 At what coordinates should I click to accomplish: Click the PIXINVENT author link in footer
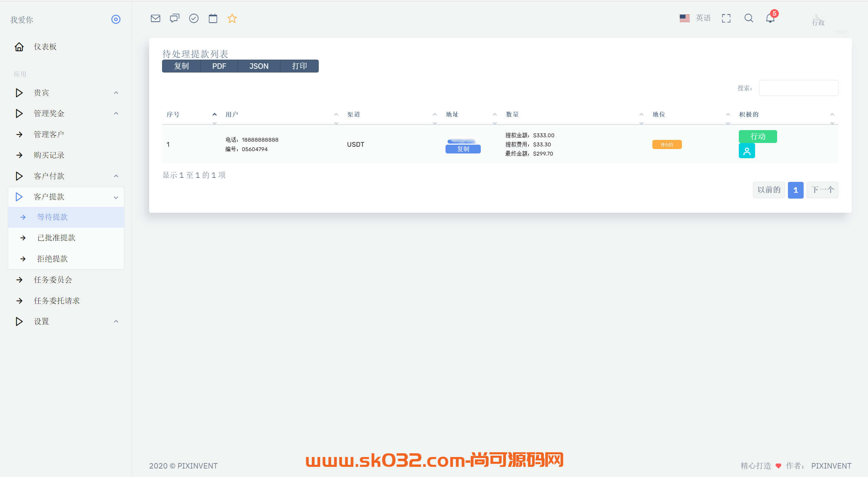tap(831, 466)
